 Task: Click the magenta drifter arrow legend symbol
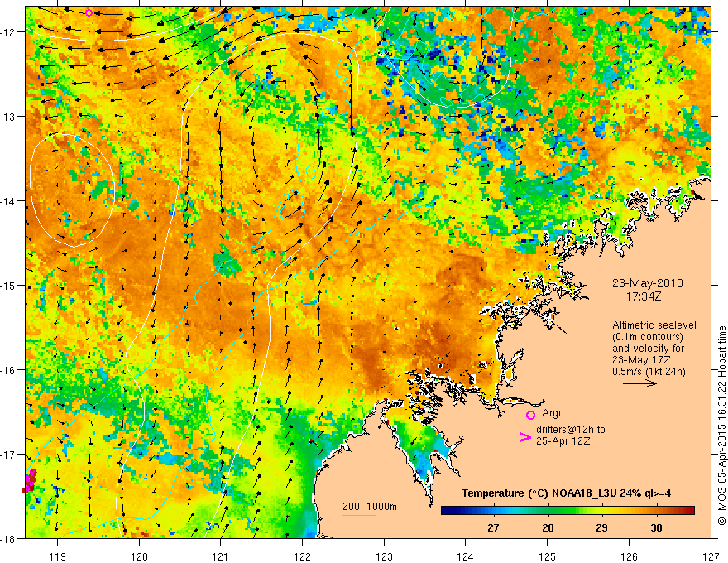coord(524,437)
